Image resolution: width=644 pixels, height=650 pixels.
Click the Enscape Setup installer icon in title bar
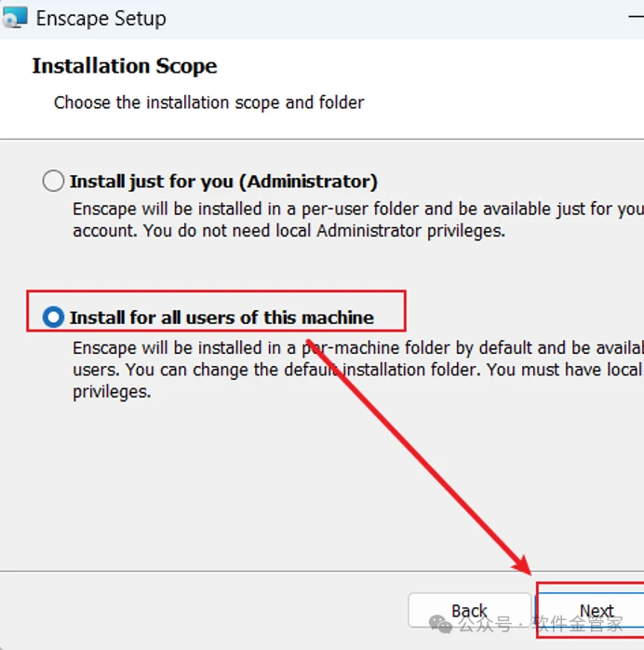tap(15, 18)
